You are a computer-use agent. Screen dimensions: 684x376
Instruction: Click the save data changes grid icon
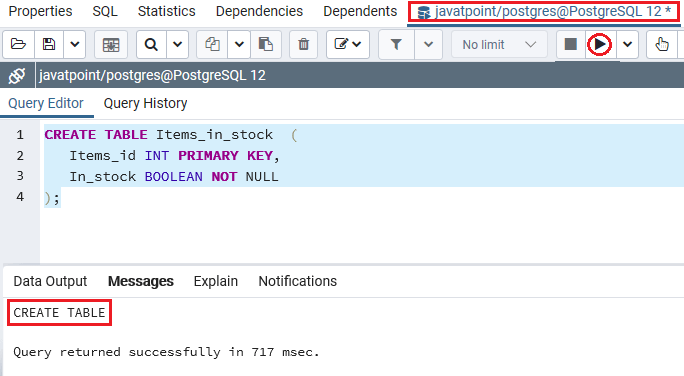click(x=111, y=44)
